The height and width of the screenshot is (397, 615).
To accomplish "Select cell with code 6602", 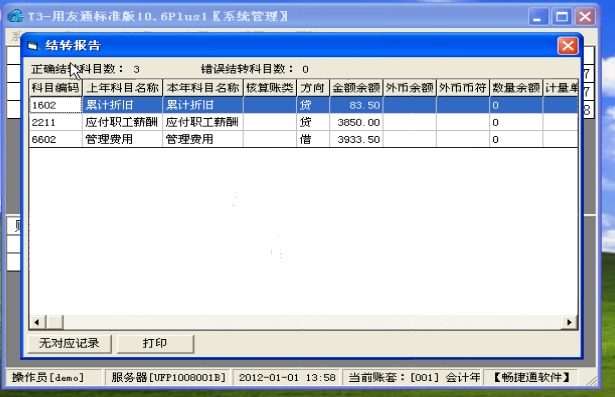I will (56, 139).
